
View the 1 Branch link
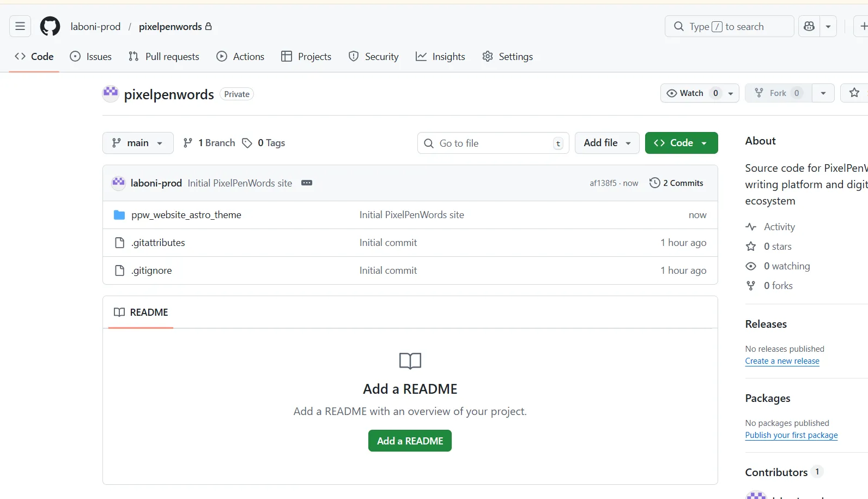point(209,143)
